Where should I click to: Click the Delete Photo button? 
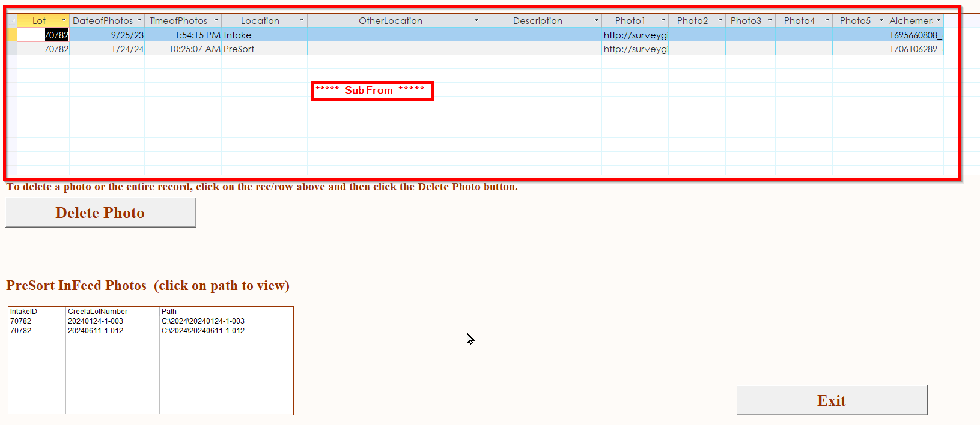pyautogui.click(x=101, y=212)
